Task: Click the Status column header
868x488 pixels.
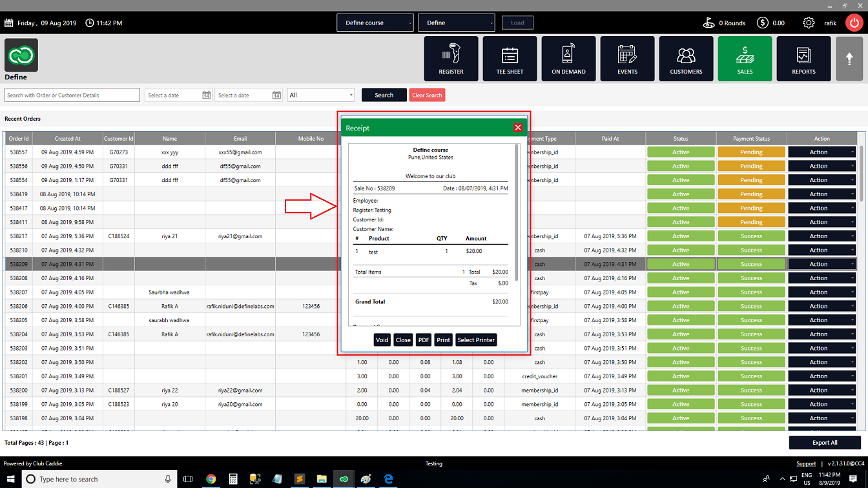Action: pos(681,138)
